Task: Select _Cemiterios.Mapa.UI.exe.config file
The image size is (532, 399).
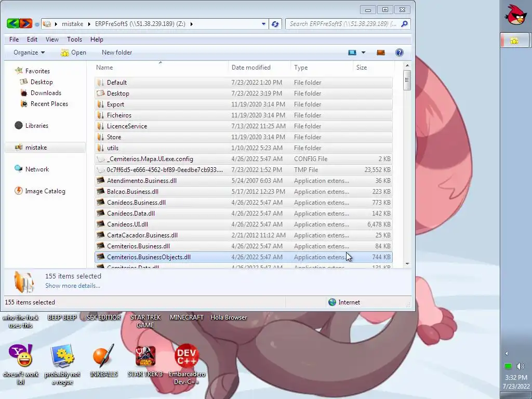Action: click(244, 159)
